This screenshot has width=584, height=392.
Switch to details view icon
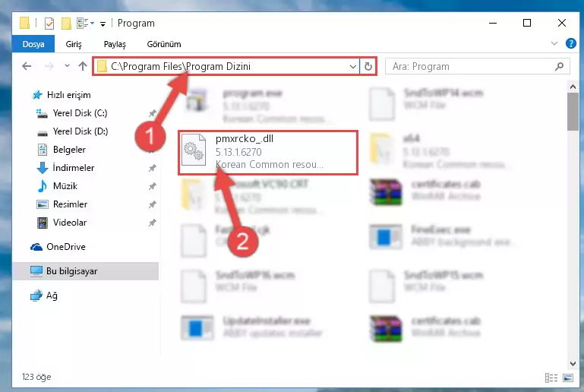pos(551,378)
